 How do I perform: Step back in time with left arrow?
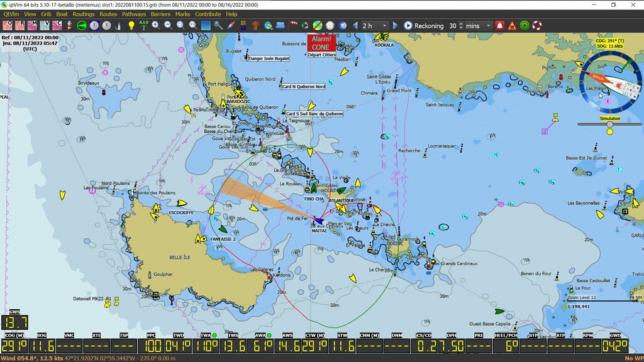click(355, 25)
